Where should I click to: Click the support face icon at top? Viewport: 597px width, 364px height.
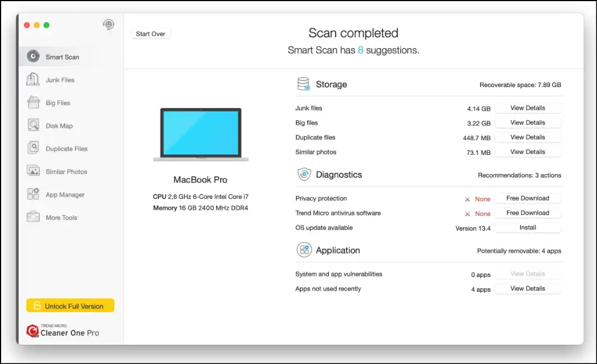click(x=109, y=24)
